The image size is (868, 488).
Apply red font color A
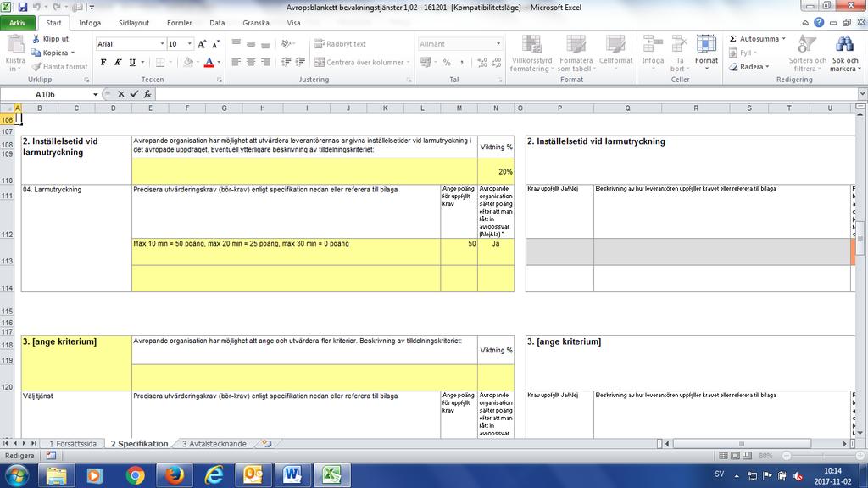pos(209,62)
